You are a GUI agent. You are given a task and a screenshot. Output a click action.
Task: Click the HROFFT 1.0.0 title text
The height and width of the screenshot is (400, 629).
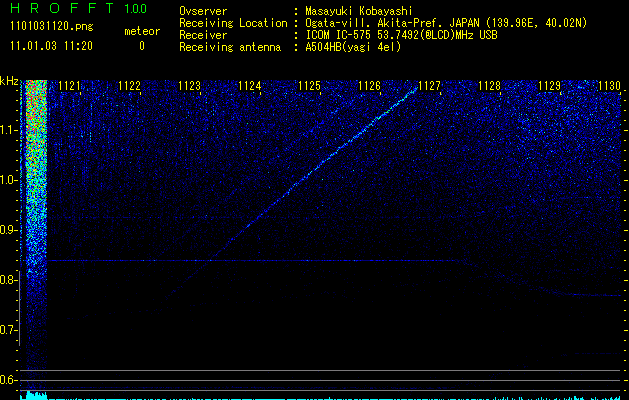click(78, 8)
